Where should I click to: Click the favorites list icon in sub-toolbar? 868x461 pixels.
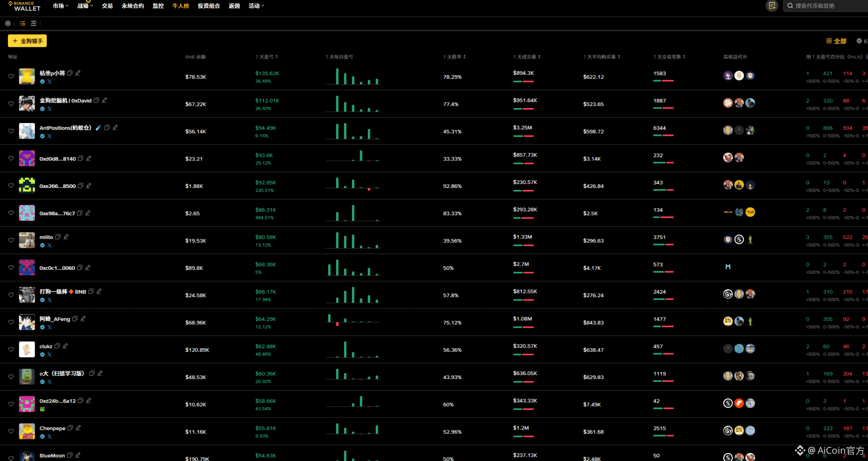point(22,24)
